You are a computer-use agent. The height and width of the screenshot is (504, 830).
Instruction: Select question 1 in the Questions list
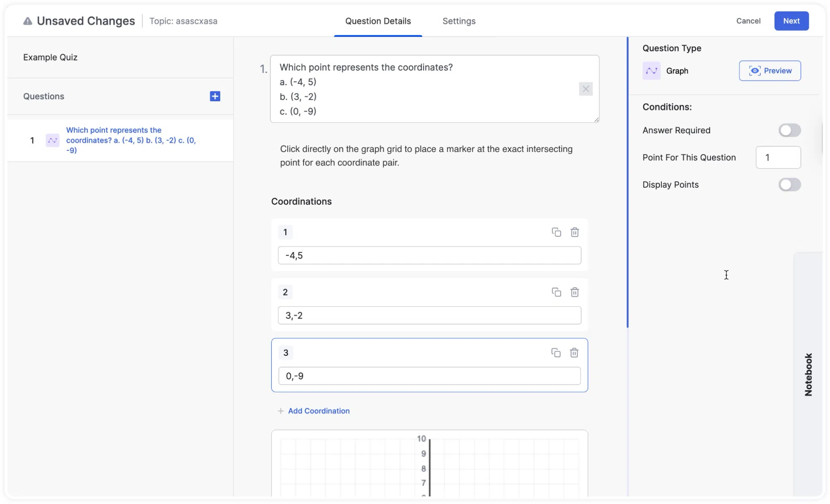click(x=120, y=140)
